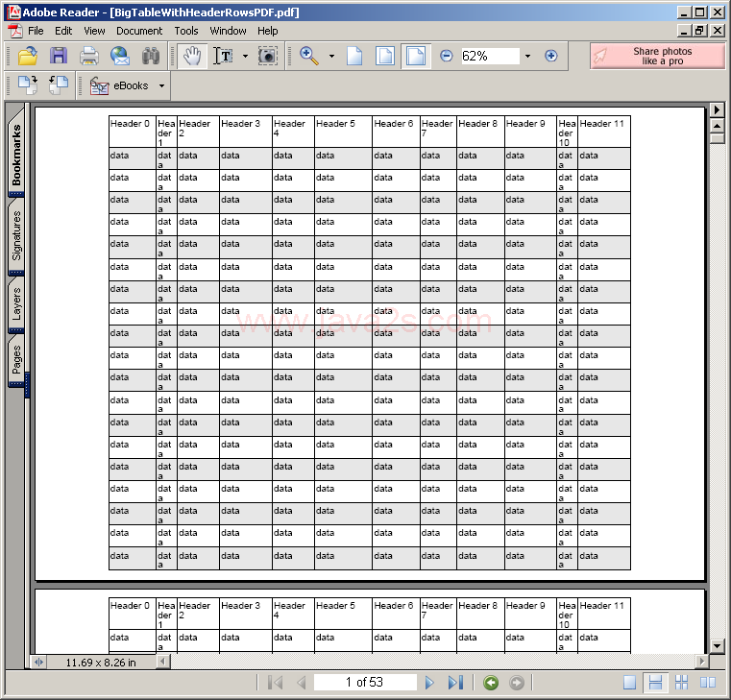This screenshot has width=731, height=700.
Task: Expand the eBooks dropdown arrow
Action: (x=161, y=85)
